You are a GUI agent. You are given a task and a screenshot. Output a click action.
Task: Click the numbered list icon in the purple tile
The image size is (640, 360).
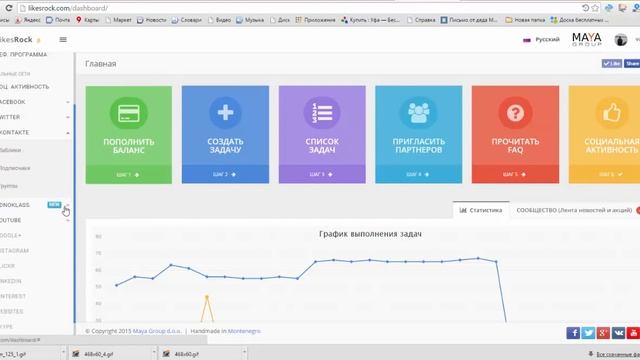click(x=322, y=113)
